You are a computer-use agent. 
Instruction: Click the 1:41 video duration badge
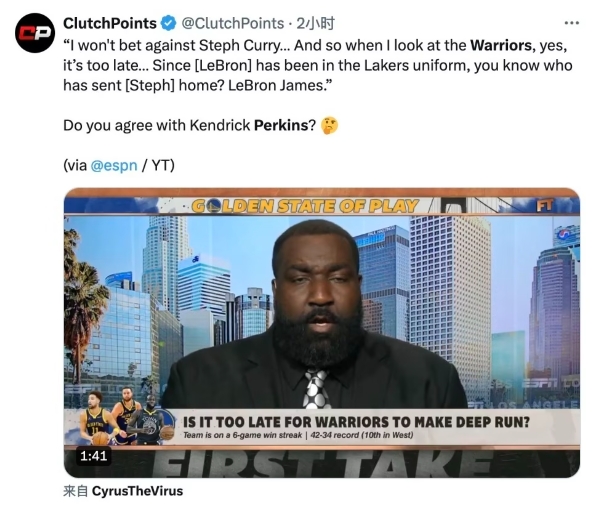point(94,456)
